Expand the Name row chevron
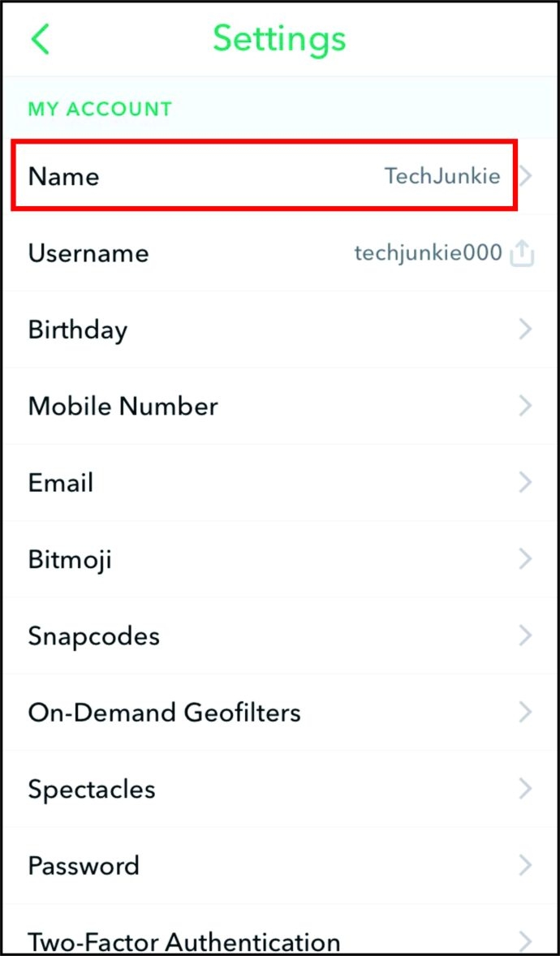 pos(526,176)
